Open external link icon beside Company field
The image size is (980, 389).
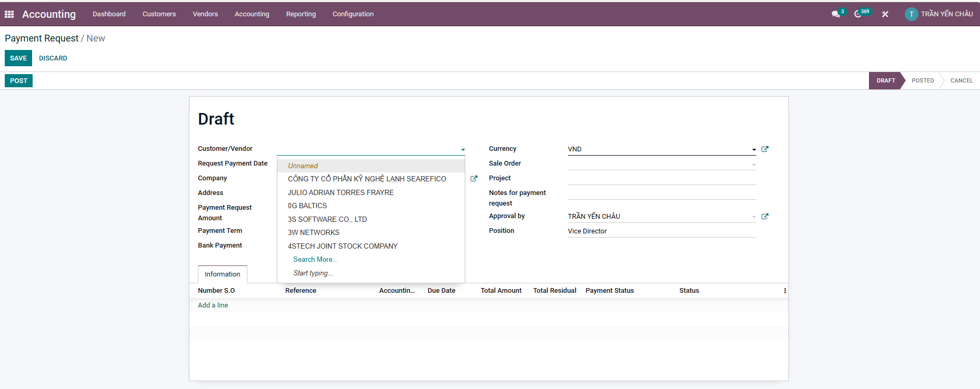click(x=474, y=179)
